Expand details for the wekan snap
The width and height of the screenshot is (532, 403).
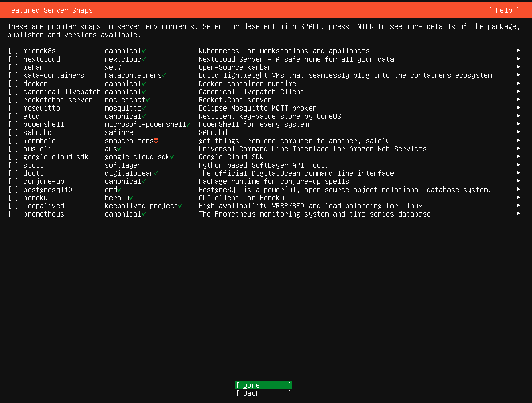(518, 67)
